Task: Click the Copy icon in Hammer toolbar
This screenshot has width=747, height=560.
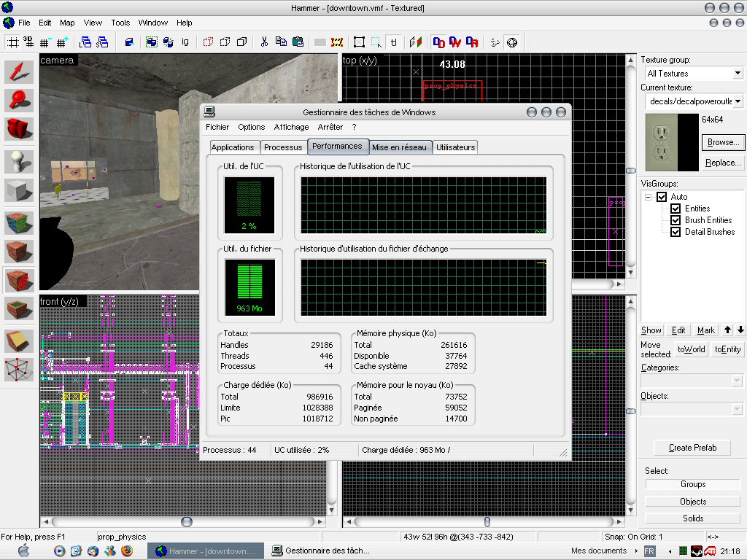Action: point(281,42)
